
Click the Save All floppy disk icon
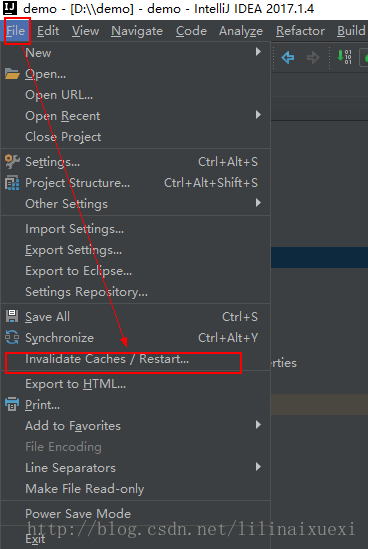coord(12,317)
